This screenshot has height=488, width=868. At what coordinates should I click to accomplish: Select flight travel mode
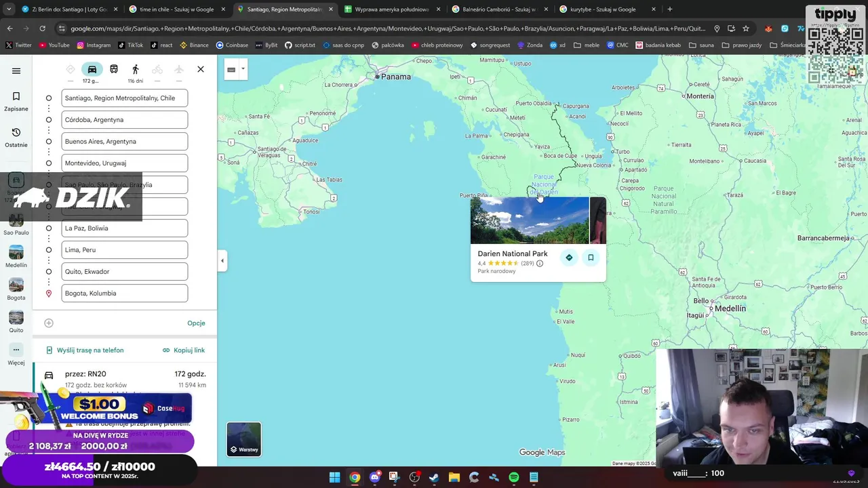point(179,69)
